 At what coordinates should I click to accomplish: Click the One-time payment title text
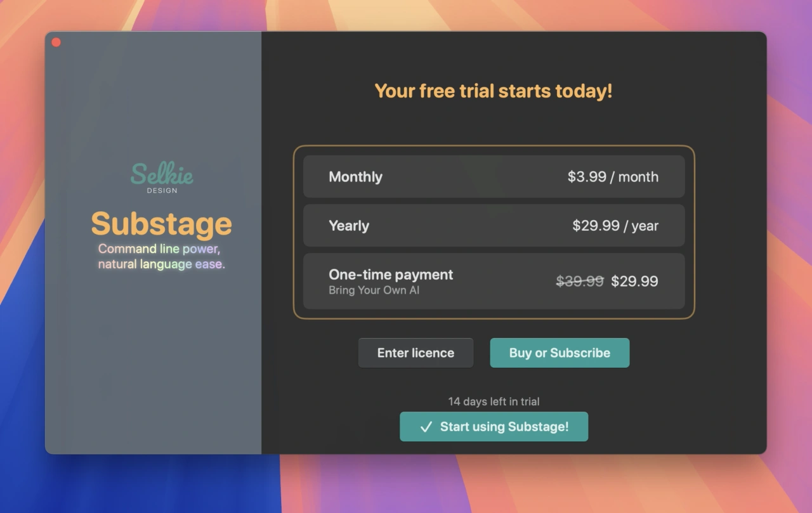[391, 275]
